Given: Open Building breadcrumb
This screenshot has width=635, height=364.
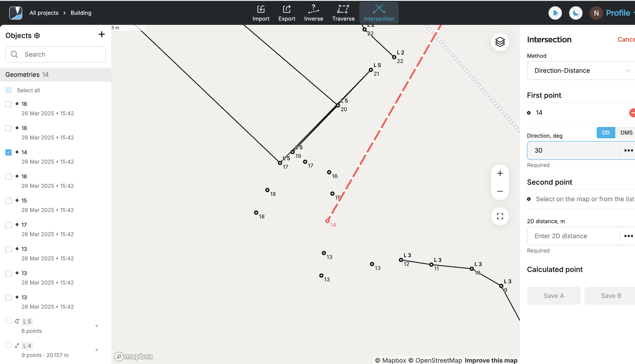Looking at the screenshot, I should [81, 13].
